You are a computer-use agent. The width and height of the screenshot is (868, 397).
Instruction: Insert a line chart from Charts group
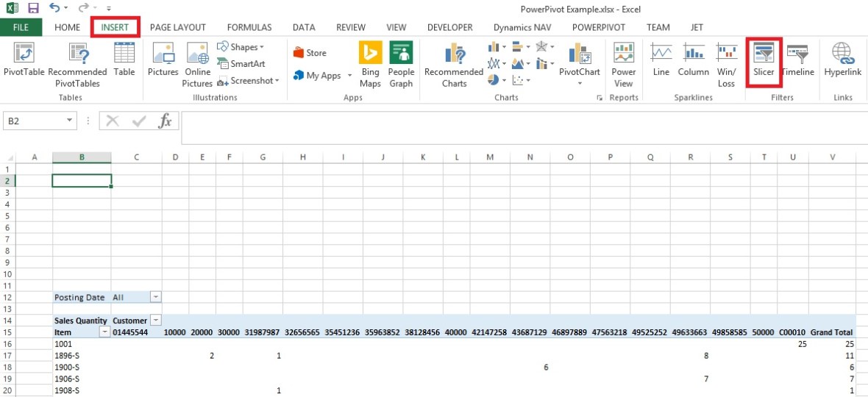[x=497, y=63]
